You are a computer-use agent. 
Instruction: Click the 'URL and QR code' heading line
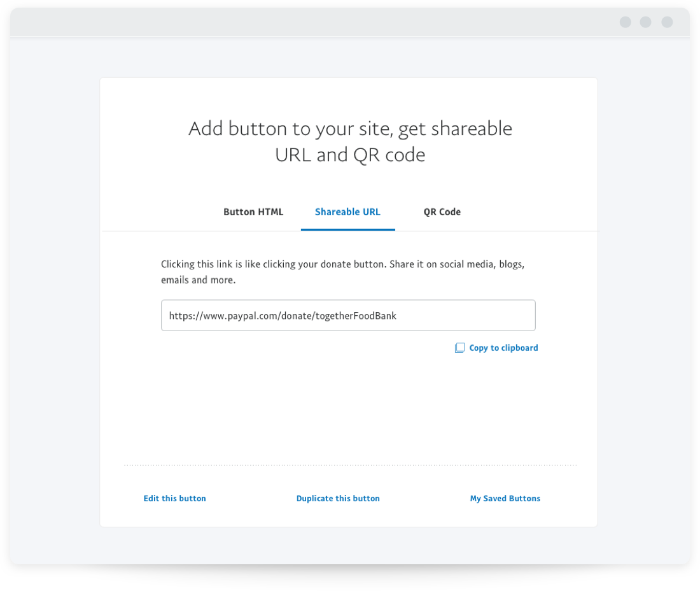click(350, 155)
